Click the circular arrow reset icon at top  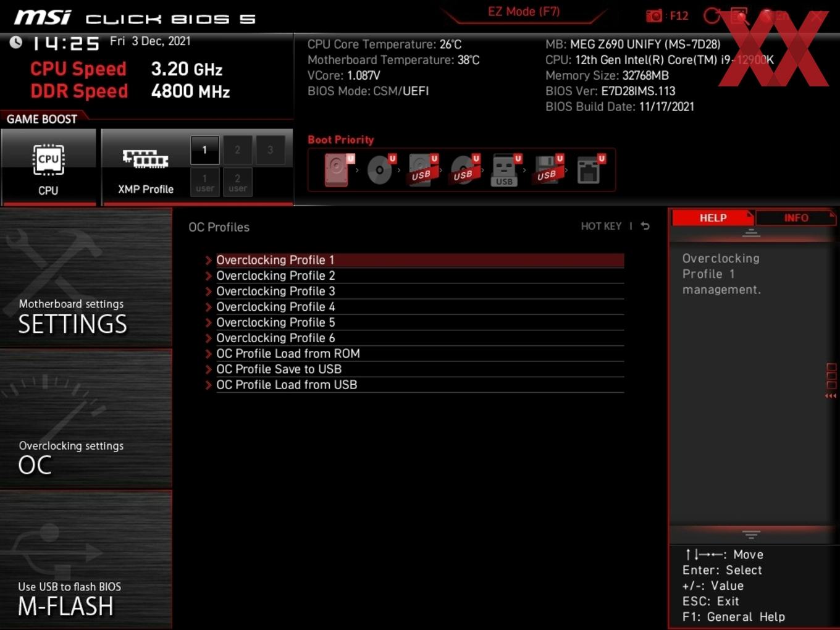712,15
